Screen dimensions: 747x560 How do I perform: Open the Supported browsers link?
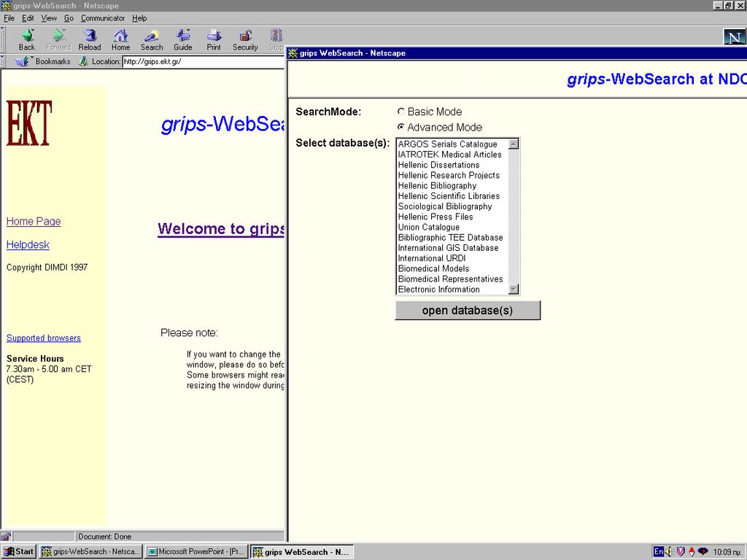pyautogui.click(x=43, y=338)
